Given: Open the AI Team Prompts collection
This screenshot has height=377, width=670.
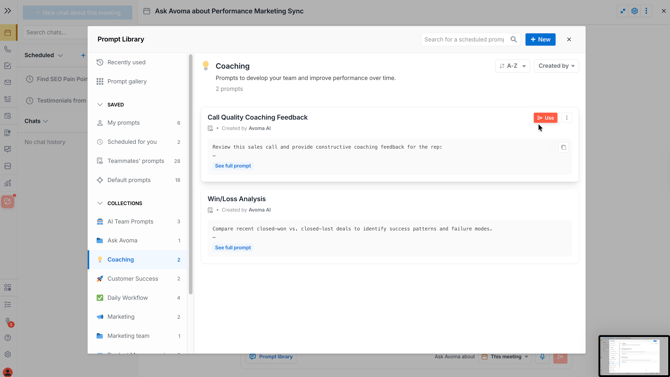Looking at the screenshot, I should 138,221.
